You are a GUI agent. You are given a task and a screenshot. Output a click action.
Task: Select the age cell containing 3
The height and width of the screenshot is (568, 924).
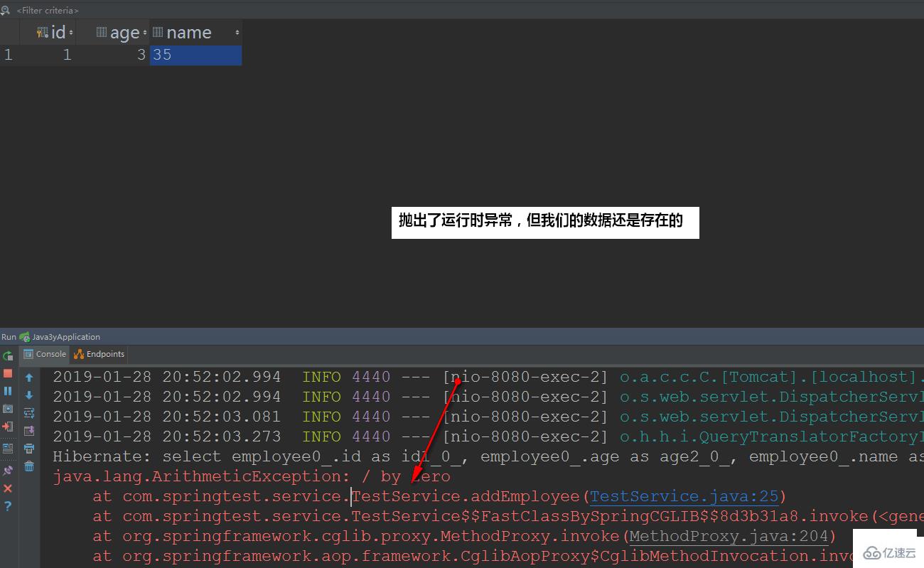pos(114,55)
